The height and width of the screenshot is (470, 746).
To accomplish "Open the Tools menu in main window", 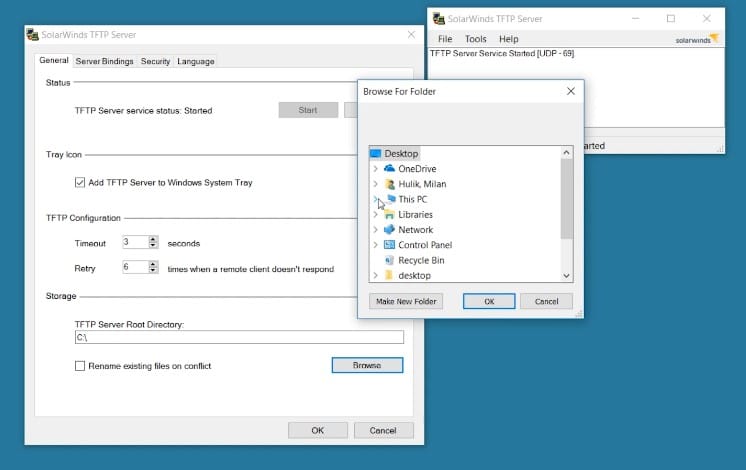I will tap(475, 39).
